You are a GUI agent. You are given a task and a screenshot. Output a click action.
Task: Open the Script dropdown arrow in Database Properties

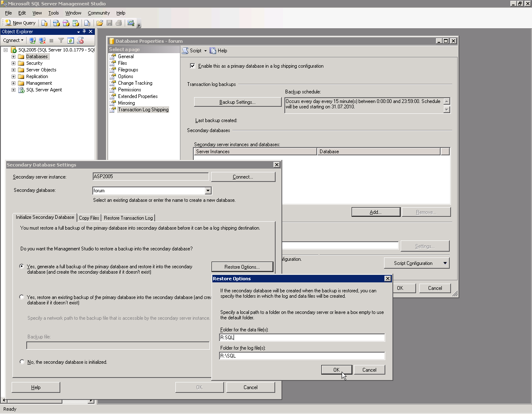pyautogui.click(x=205, y=51)
